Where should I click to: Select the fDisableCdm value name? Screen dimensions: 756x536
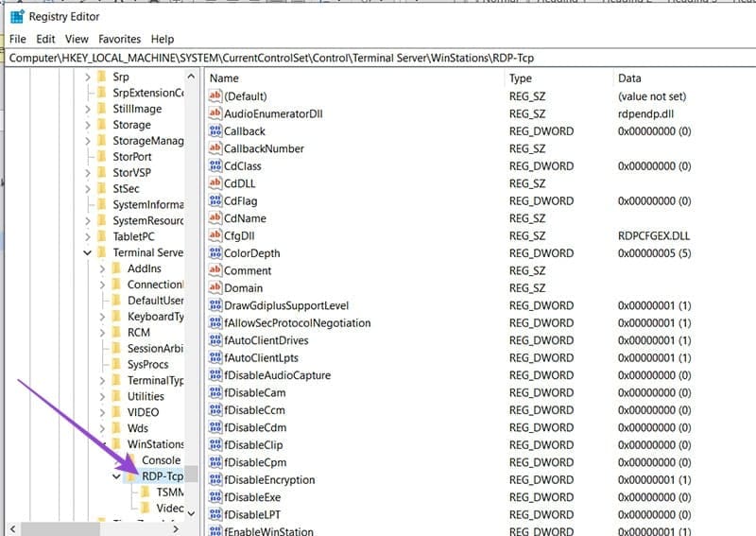click(255, 427)
